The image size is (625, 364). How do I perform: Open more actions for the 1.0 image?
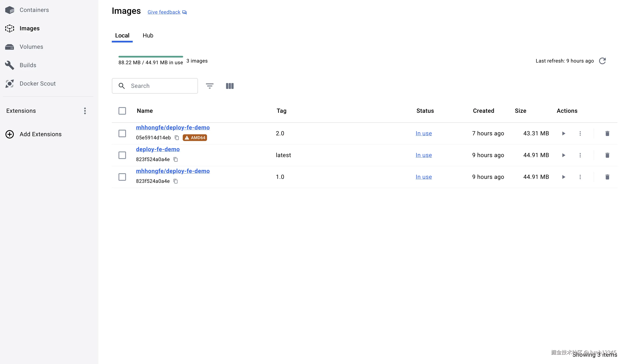coord(580,177)
